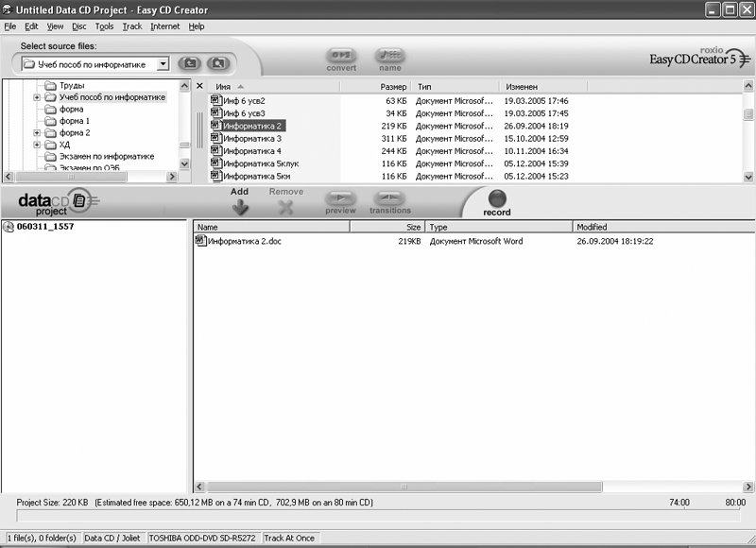Click the application icon in title bar
Viewport: 756px width, 548px height.
click(x=7, y=9)
